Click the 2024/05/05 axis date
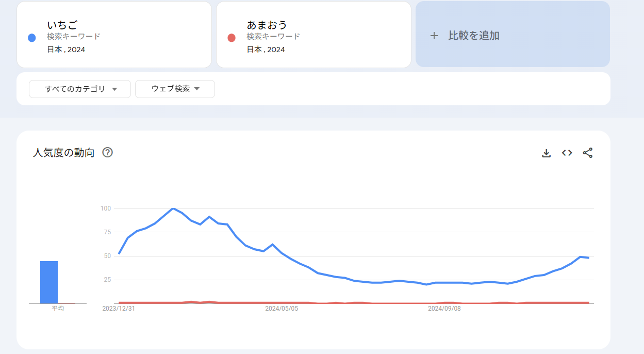 282,309
